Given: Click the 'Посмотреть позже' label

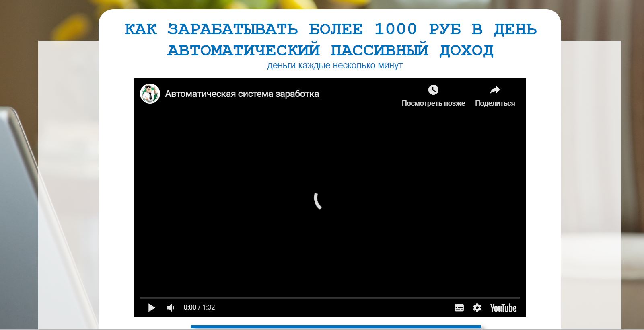Looking at the screenshot, I should [x=433, y=103].
